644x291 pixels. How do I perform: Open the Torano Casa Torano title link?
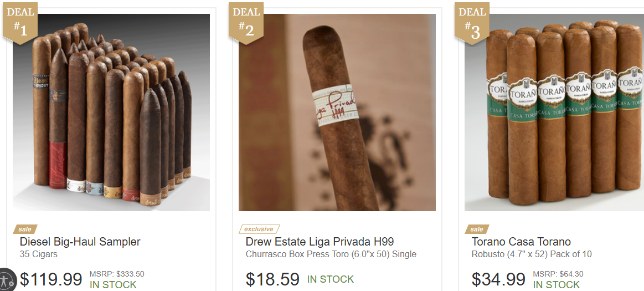pos(521,242)
